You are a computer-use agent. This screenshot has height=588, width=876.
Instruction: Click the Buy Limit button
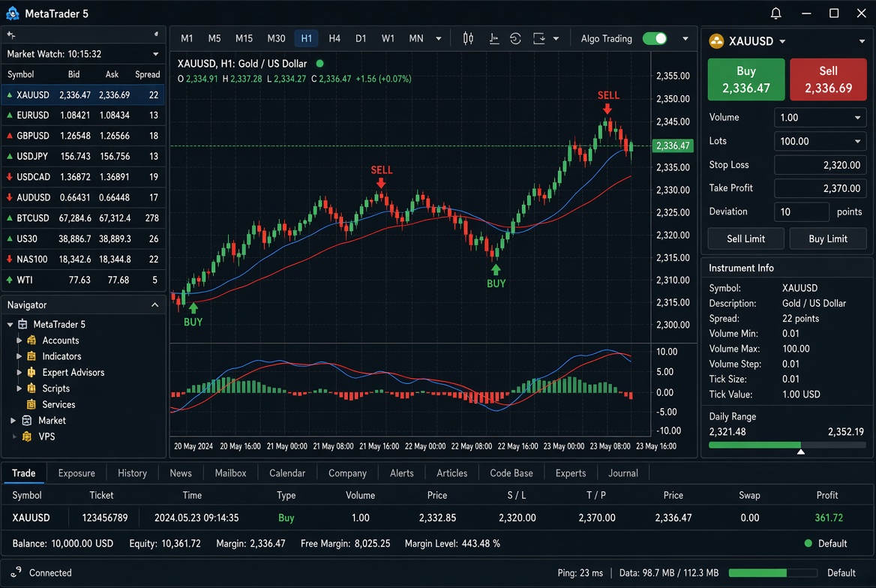point(828,238)
